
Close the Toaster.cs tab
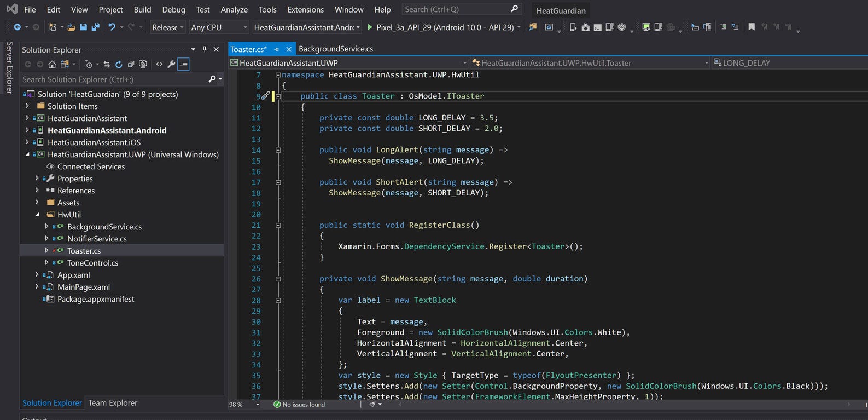click(289, 49)
